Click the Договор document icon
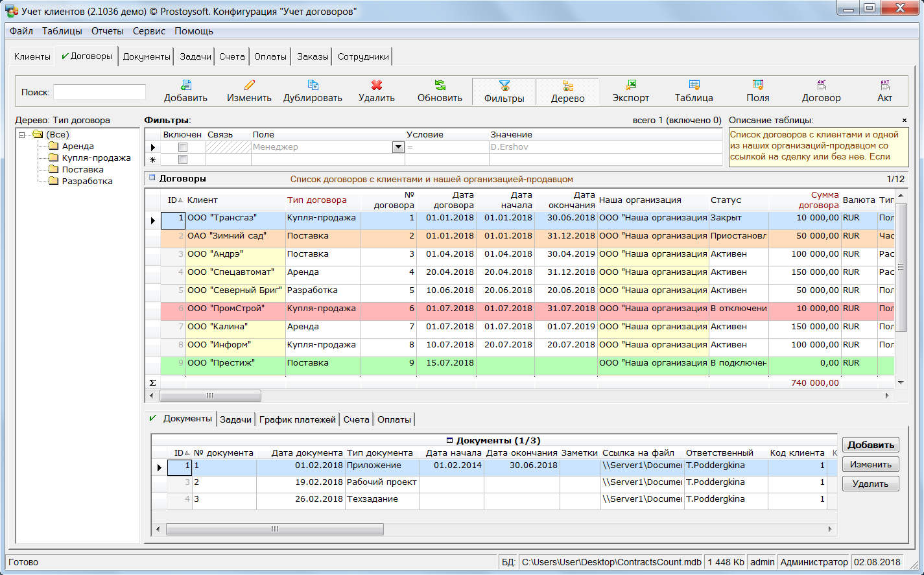 coord(821,86)
